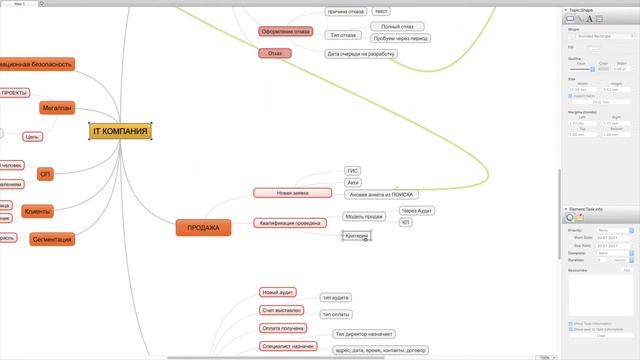Click the Right margin input field
The height and width of the screenshot is (360, 640).
pos(616,123)
